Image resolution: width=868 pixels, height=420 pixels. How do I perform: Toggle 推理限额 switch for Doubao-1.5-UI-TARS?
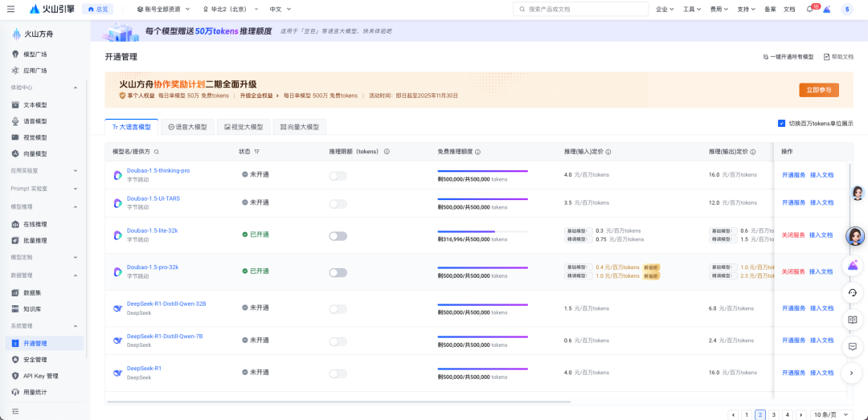[x=338, y=204]
